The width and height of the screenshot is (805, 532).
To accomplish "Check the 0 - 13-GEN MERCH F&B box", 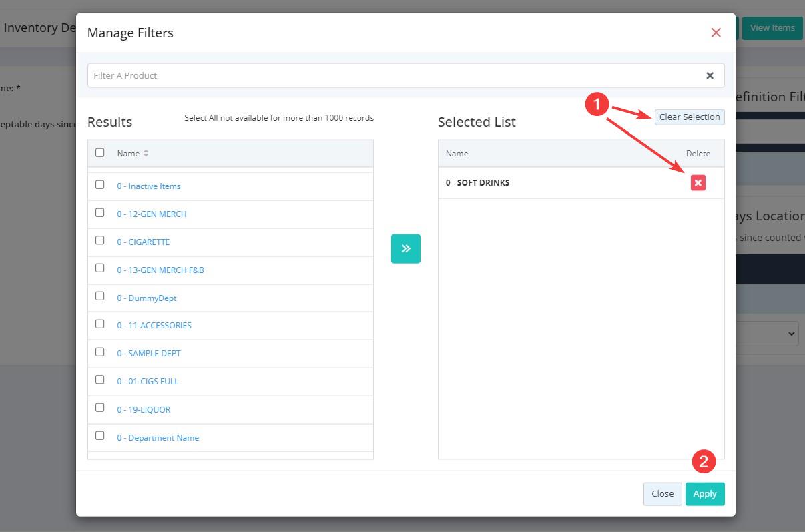I will click(x=100, y=268).
